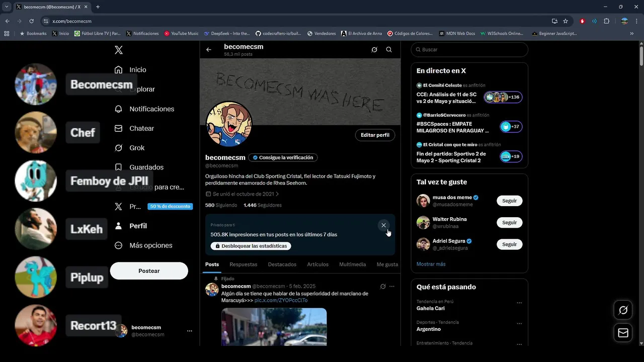Viewport: 644px width, 362px height.
Task: Click Desbloquear las estadísticas button
Action: [251, 246]
